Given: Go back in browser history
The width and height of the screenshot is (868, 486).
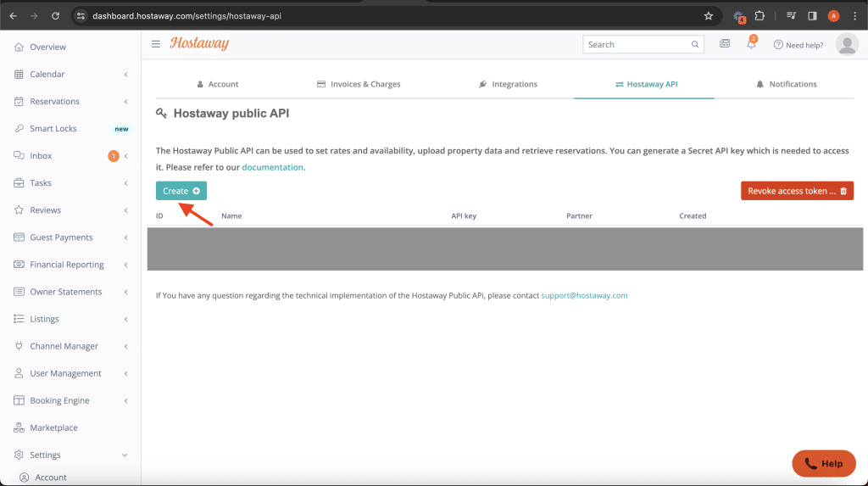Looking at the screenshot, I should point(14,16).
